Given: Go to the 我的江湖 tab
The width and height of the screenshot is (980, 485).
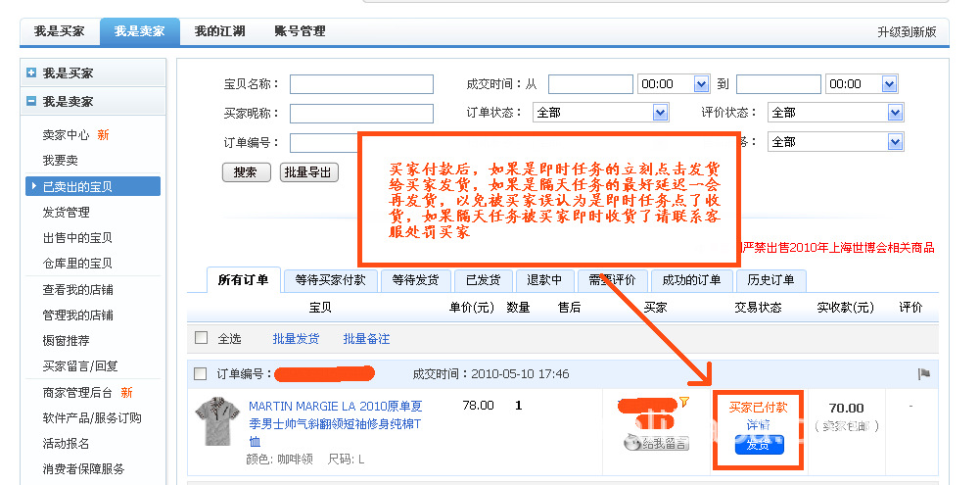Looking at the screenshot, I should tap(219, 31).
